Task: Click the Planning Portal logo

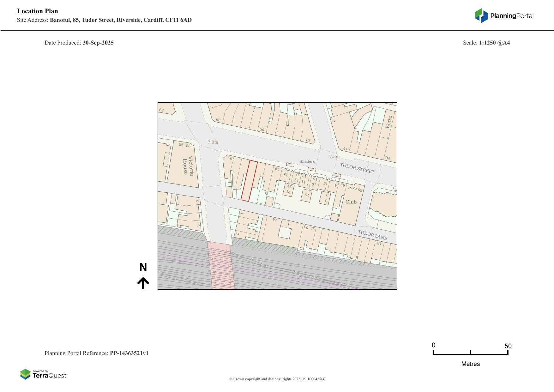Action: (x=503, y=14)
